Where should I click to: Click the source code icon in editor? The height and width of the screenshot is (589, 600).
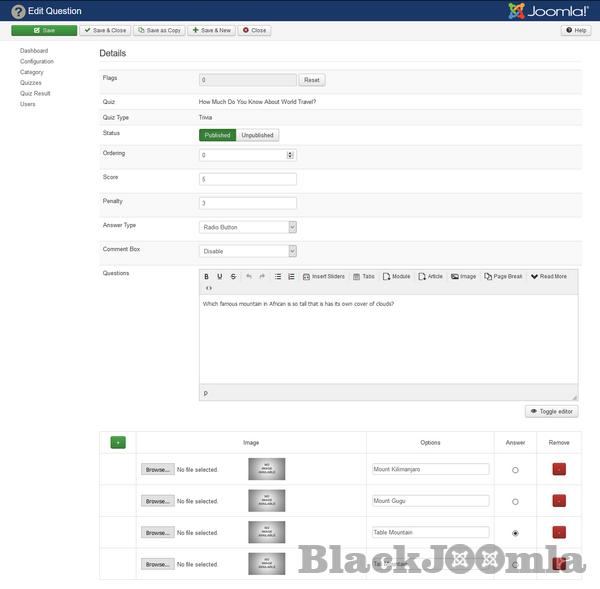pos(208,288)
